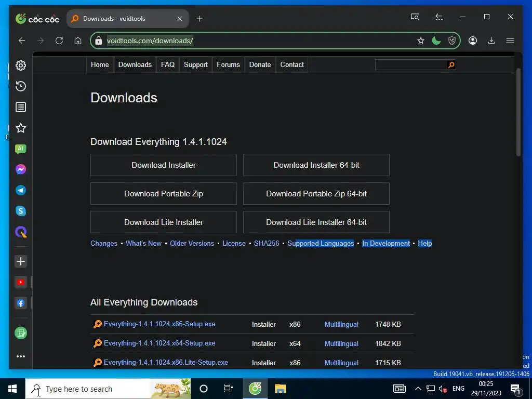Open Messenger in the sidebar
532x399 pixels.
21,169
